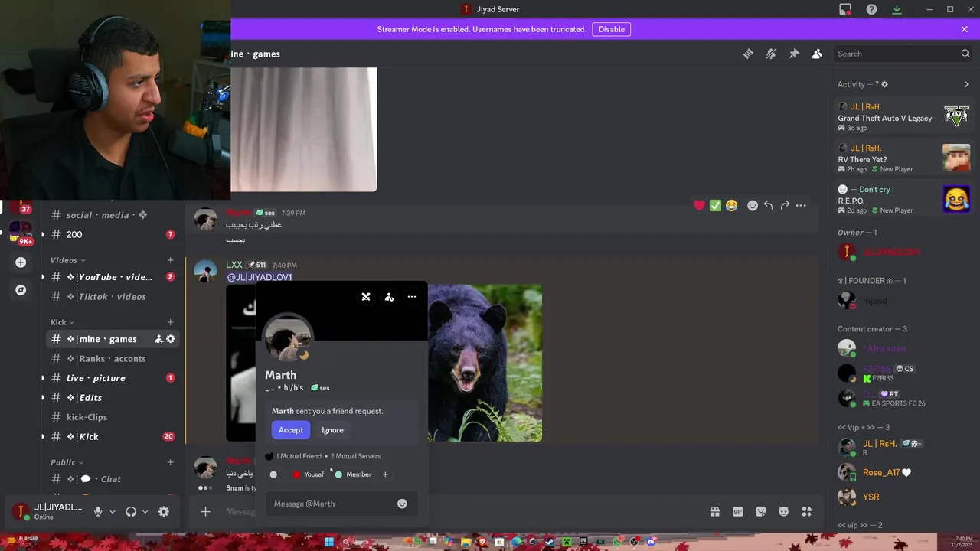Add laughing emoji reaction
Viewport: 980px width, 551px height.
[x=731, y=205]
